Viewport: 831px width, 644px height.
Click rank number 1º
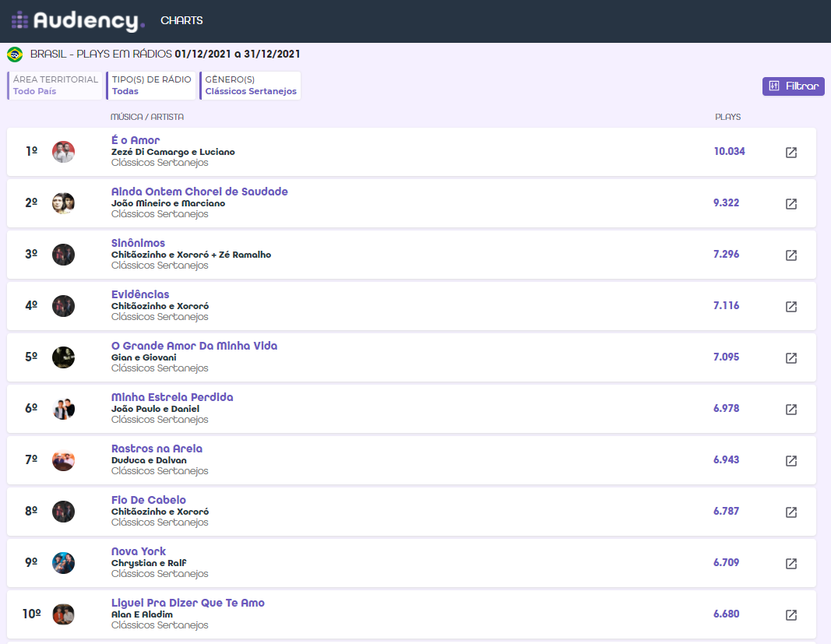click(32, 152)
